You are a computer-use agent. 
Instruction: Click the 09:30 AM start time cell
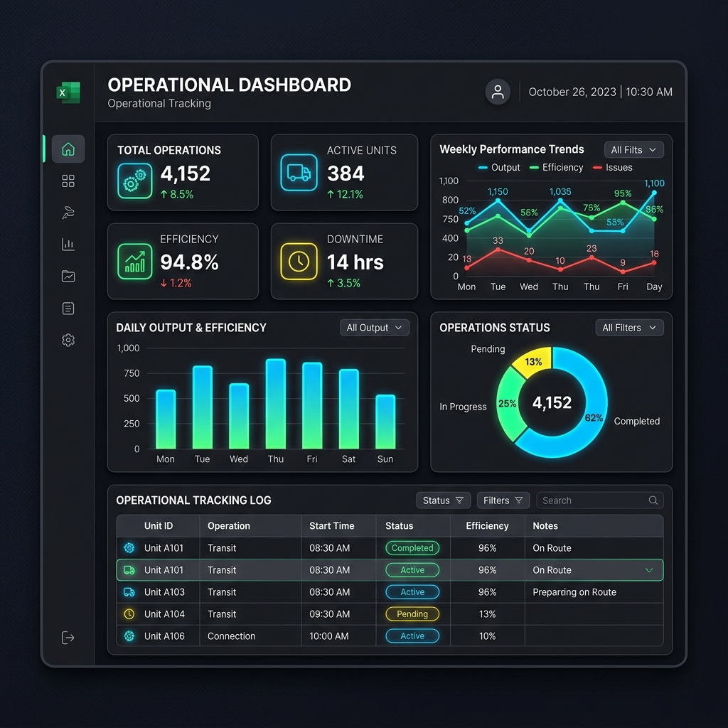click(x=329, y=614)
